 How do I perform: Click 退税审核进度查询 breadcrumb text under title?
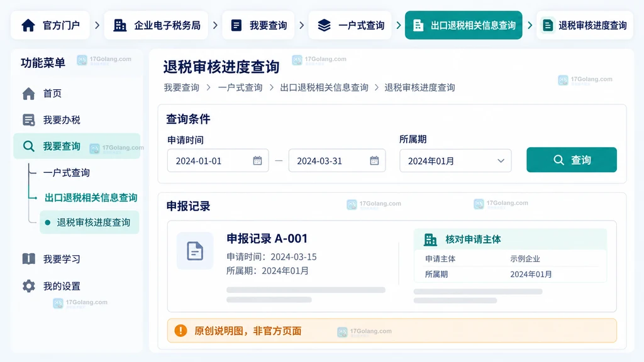click(419, 87)
